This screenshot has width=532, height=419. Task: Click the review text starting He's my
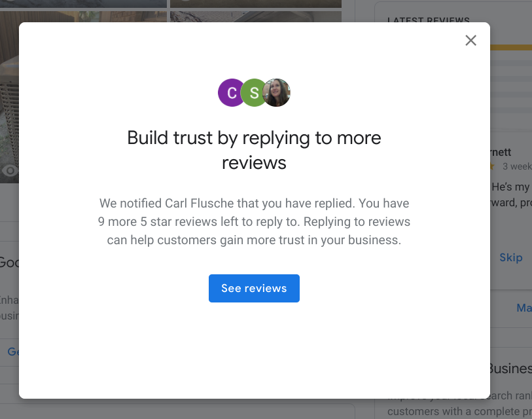click(511, 194)
